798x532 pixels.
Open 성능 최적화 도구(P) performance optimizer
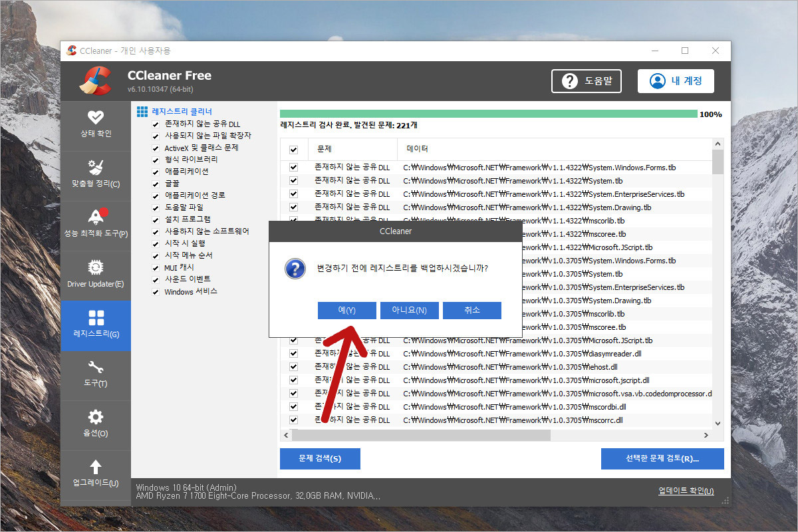pos(96,225)
